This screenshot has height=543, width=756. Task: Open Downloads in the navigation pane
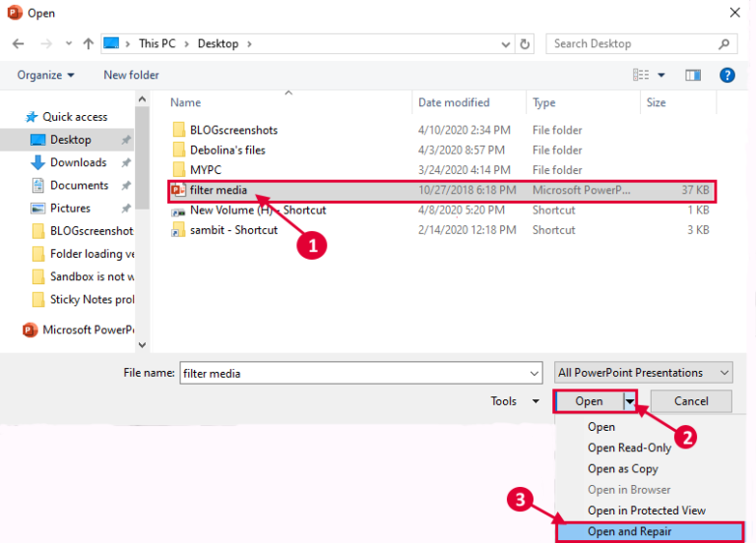pos(69,162)
